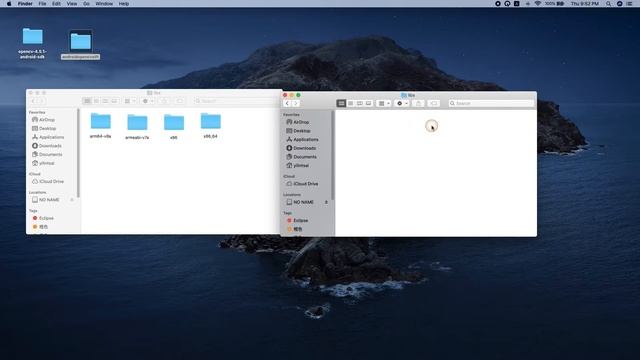
Task: Open the File menu
Action: 42,4
